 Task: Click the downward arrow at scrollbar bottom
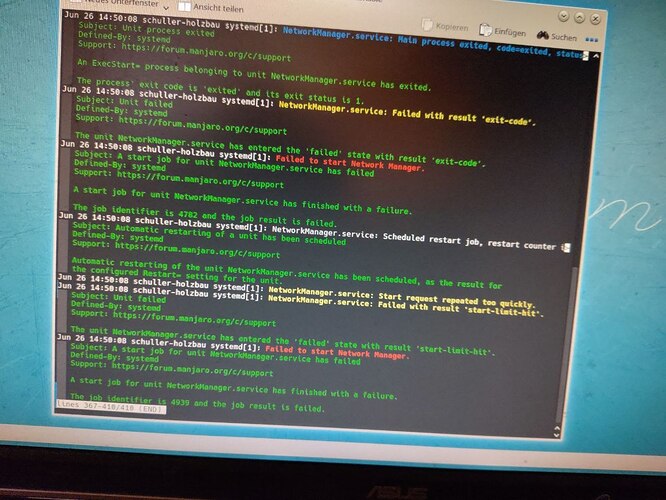point(557,435)
